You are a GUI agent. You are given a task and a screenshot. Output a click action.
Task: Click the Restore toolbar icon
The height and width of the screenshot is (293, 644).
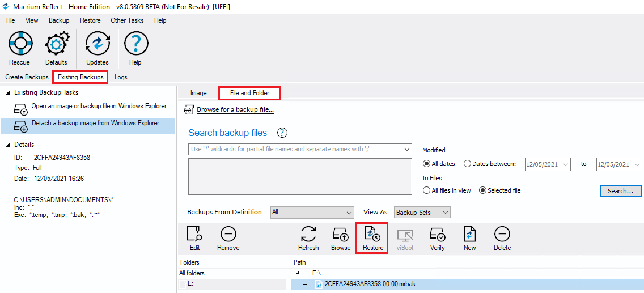tap(373, 235)
